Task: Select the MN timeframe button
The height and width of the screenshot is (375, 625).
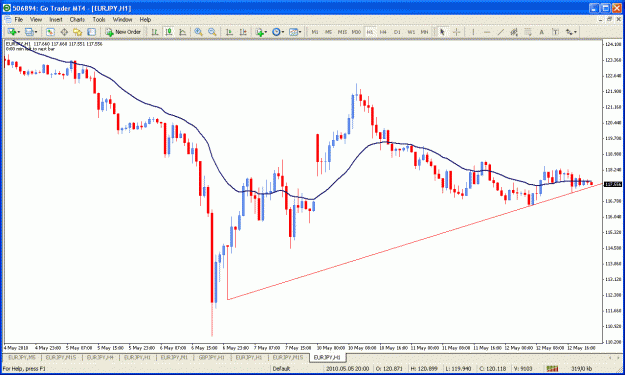Action: click(x=425, y=32)
